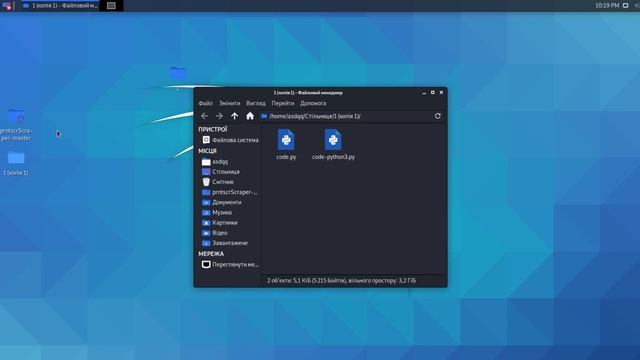Open home folder via house icon

[250, 116]
